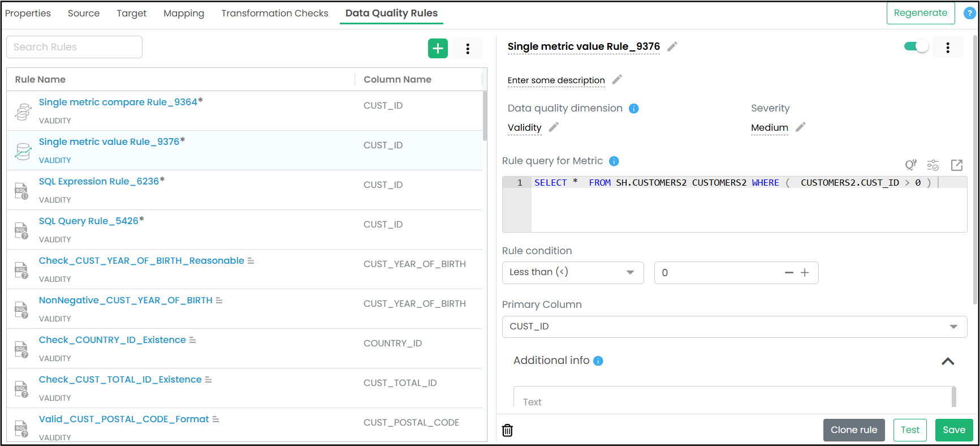This screenshot has height=446, width=980.
Task: Click the details icon beside Valid_CUST_POSTAL_CODE_Format
Action: [x=215, y=419]
